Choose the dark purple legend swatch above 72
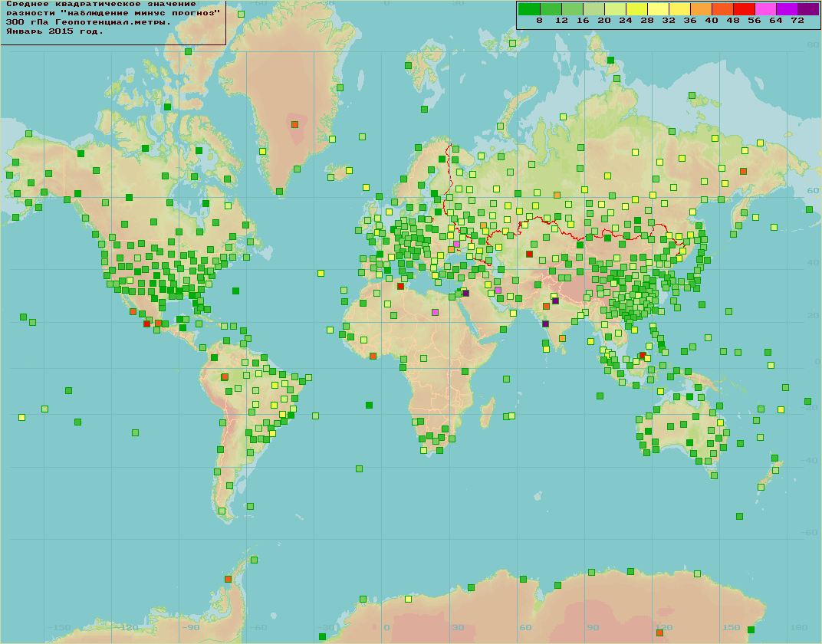This screenshot has width=822, height=644. [x=808, y=9]
